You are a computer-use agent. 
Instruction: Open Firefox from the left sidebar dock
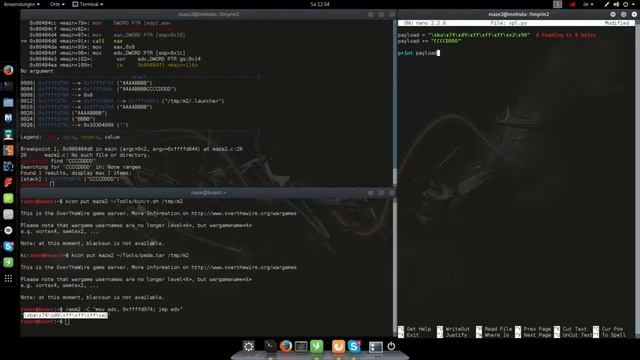click(8, 70)
